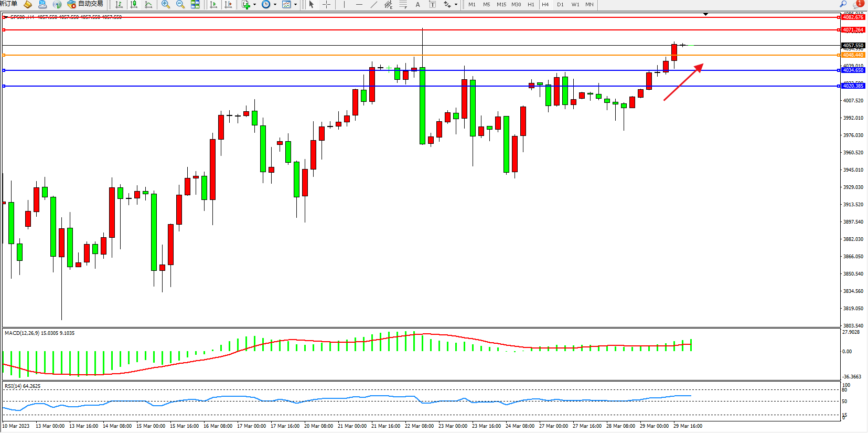Screen dimensions: 868x433
Task: Switch to the M15 timeframe
Action: pyautogui.click(x=501, y=5)
